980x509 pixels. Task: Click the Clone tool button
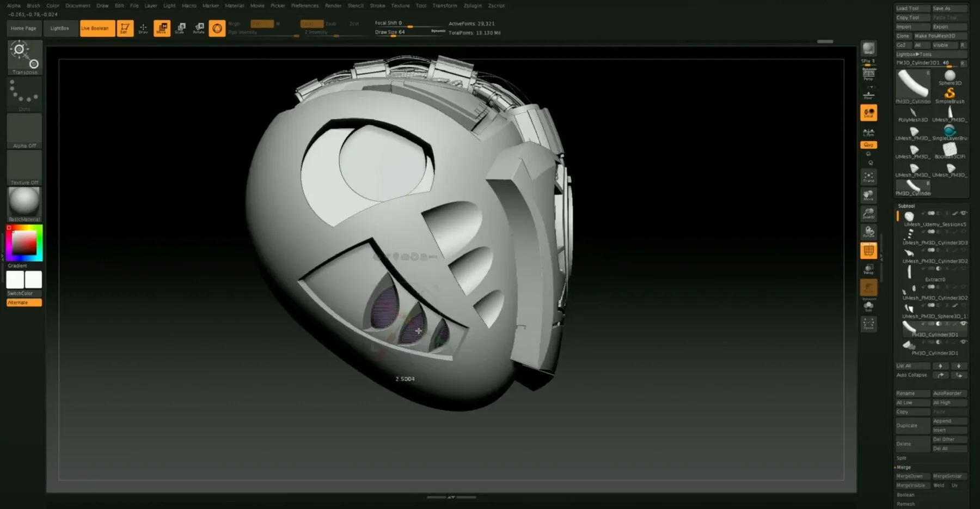pos(903,36)
